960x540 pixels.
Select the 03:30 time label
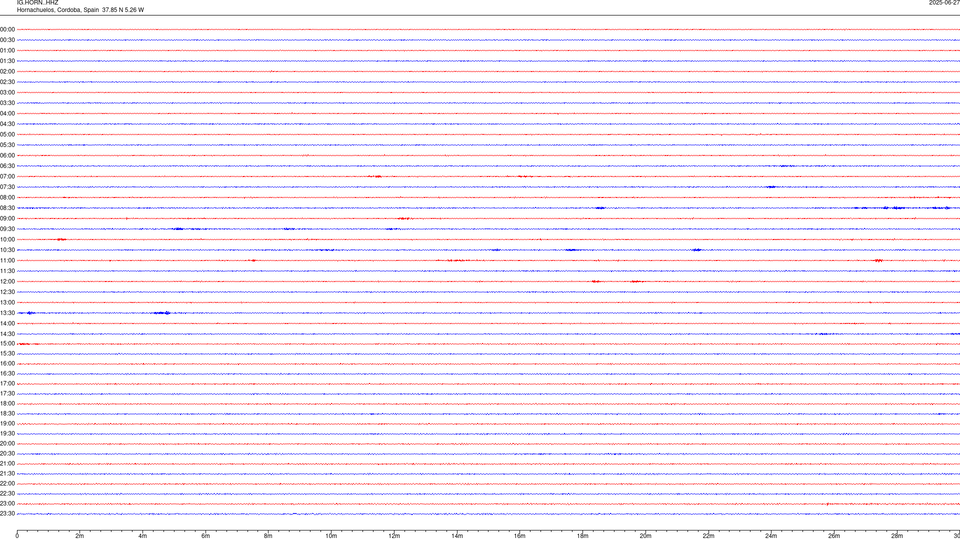(x=7, y=103)
